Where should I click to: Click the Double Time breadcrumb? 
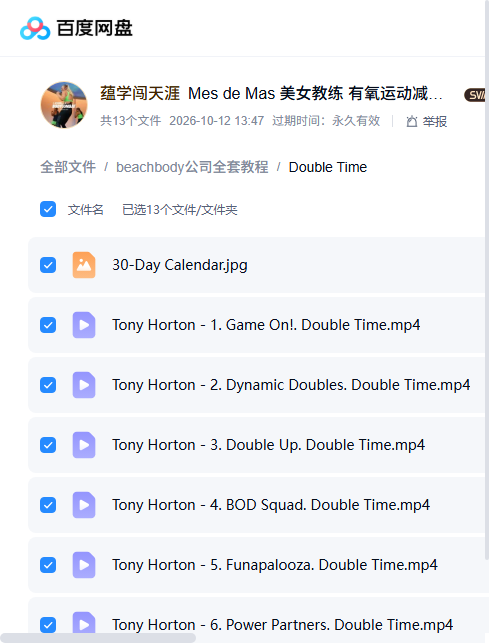tap(328, 167)
